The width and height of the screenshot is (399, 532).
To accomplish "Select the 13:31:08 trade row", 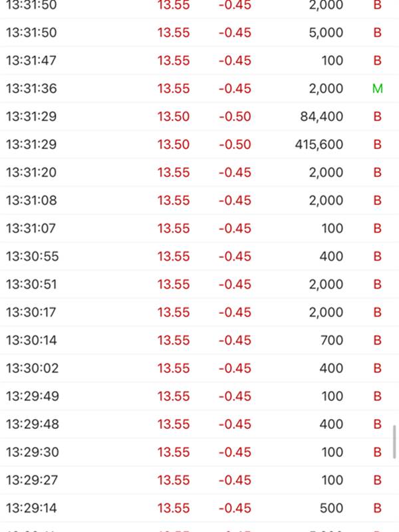I will pos(199,201).
